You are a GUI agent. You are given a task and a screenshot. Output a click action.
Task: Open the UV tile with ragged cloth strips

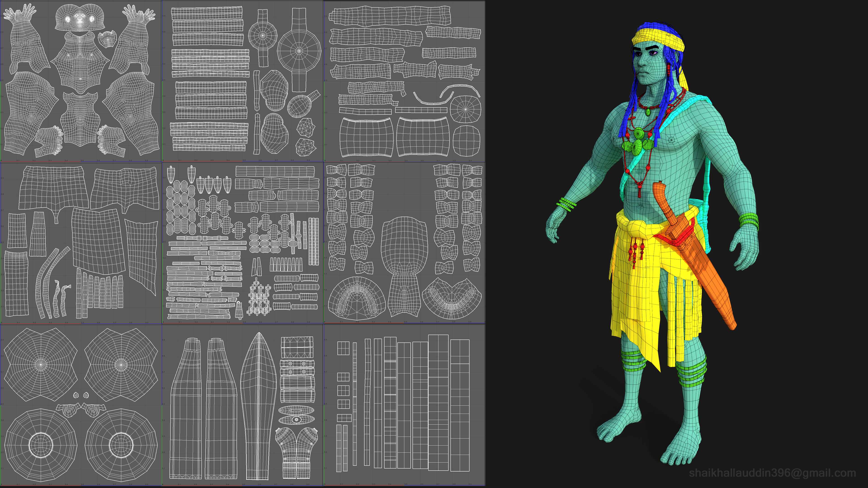(404, 81)
